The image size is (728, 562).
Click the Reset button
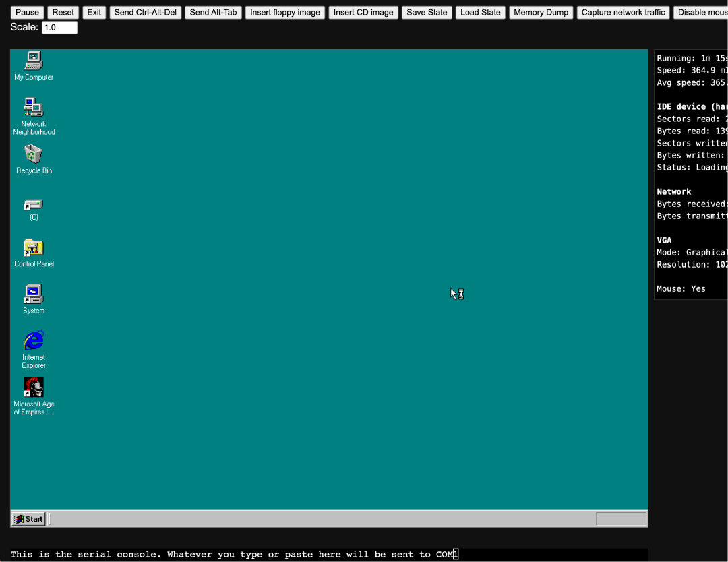[x=63, y=13]
